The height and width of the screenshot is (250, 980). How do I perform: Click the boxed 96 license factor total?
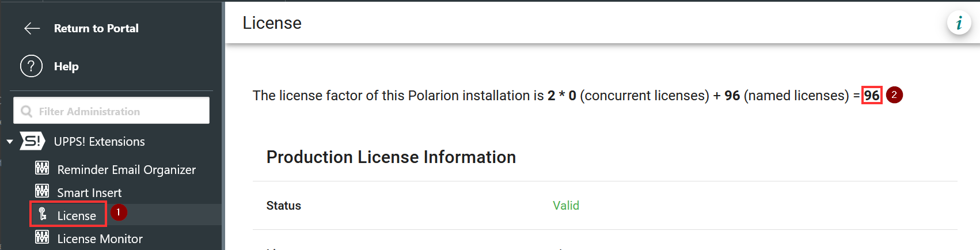[872, 96]
